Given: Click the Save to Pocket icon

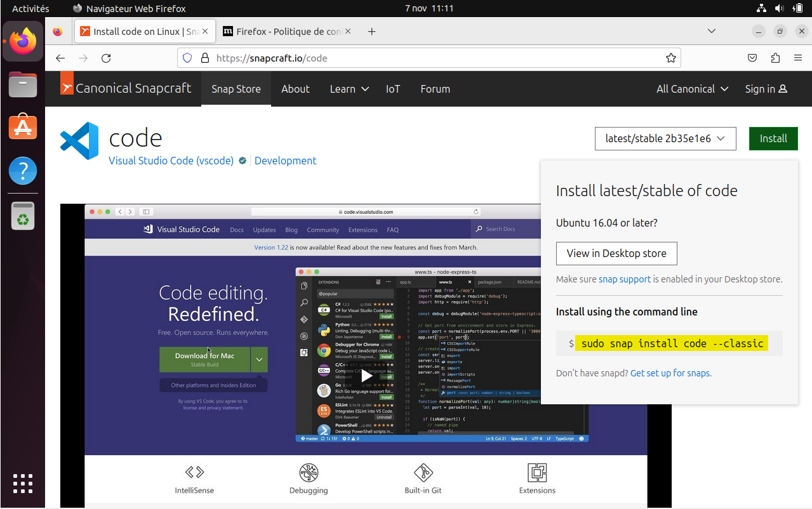Looking at the screenshot, I should click(x=752, y=58).
